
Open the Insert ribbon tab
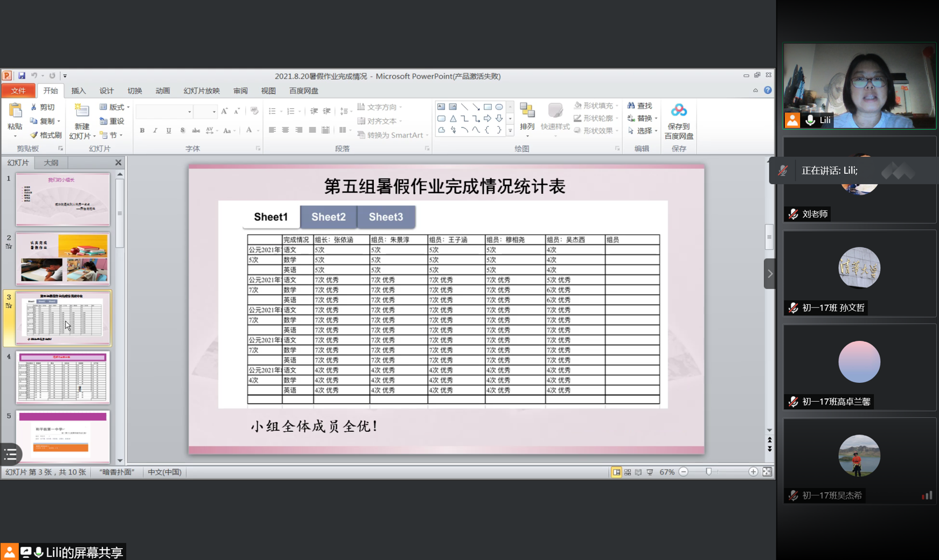point(78,91)
